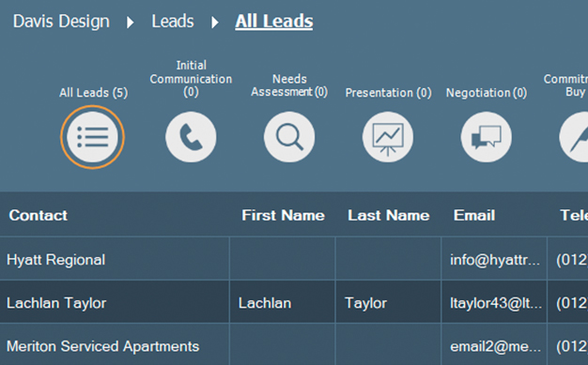Open the Initial Communication phone icon
588x365 pixels.
click(191, 137)
